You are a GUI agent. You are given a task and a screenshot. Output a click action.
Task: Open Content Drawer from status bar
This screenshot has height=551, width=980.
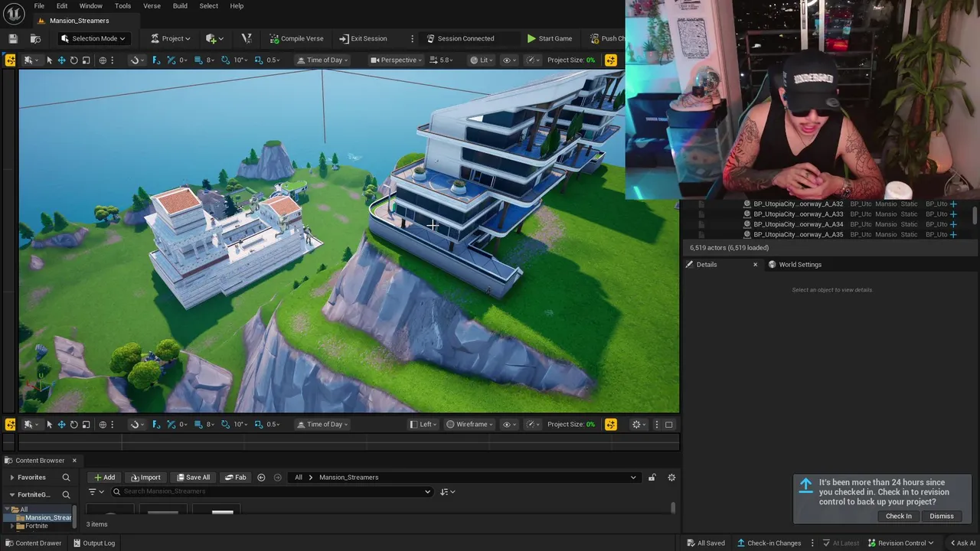pos(33,543)
